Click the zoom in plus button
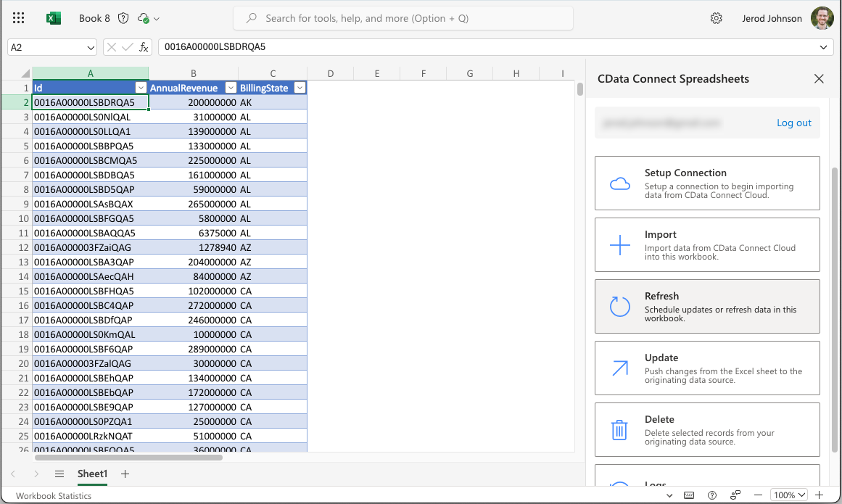 819,495
